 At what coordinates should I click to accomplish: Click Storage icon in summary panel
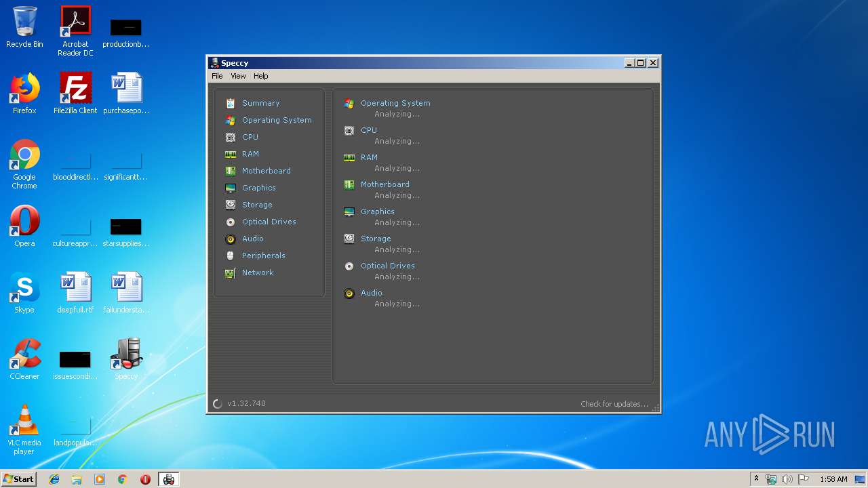click(x=349, y=239)
